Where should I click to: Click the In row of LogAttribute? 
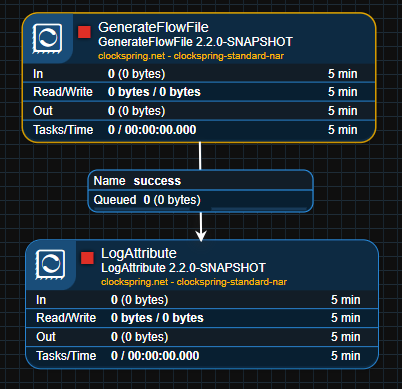tap(202, 300)
